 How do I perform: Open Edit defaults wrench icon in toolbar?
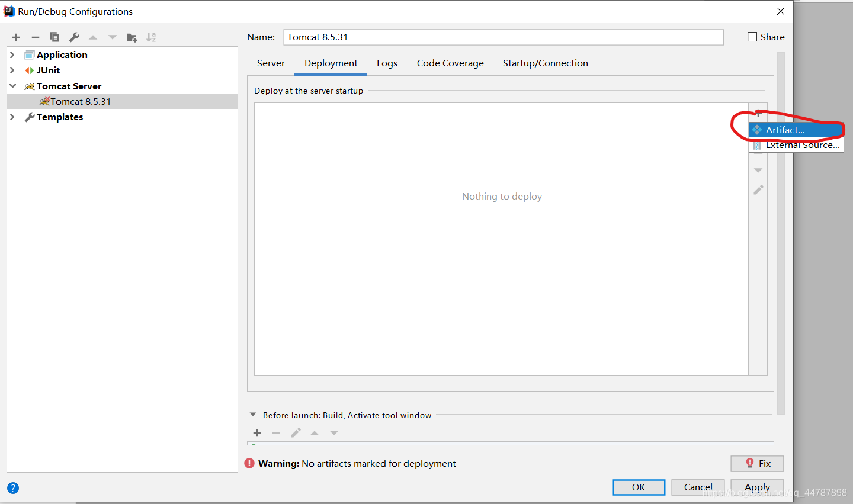point(74,37)
